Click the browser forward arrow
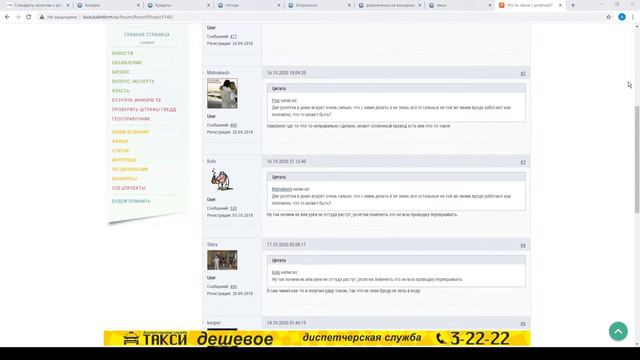The image size is (640, 360). click(18, 17)
